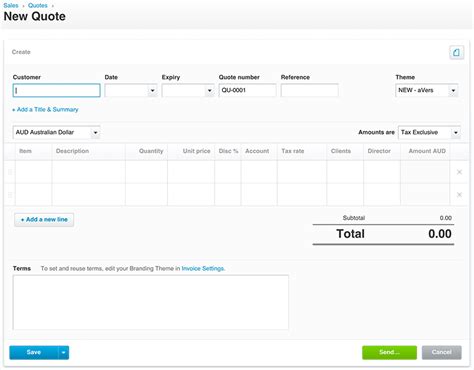474x370 pixels.
Task: Open the Invoice Settings link
Action: [203, 269]
